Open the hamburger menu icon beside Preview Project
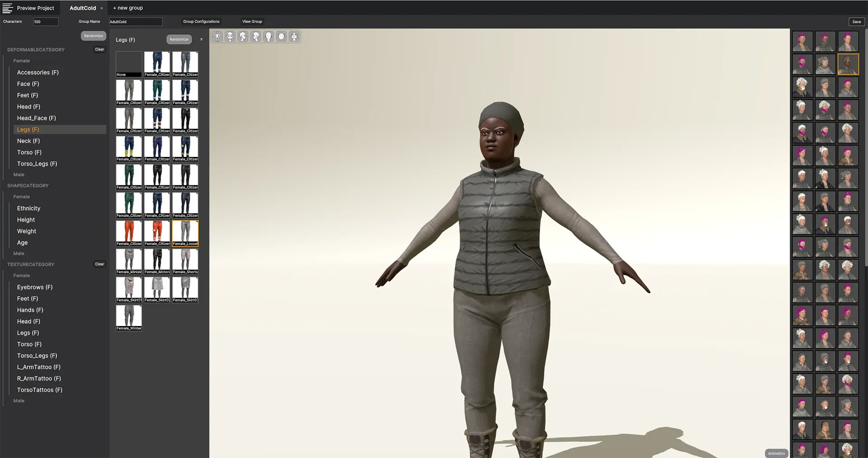868x458 pixels. click(x=8, y=8)
